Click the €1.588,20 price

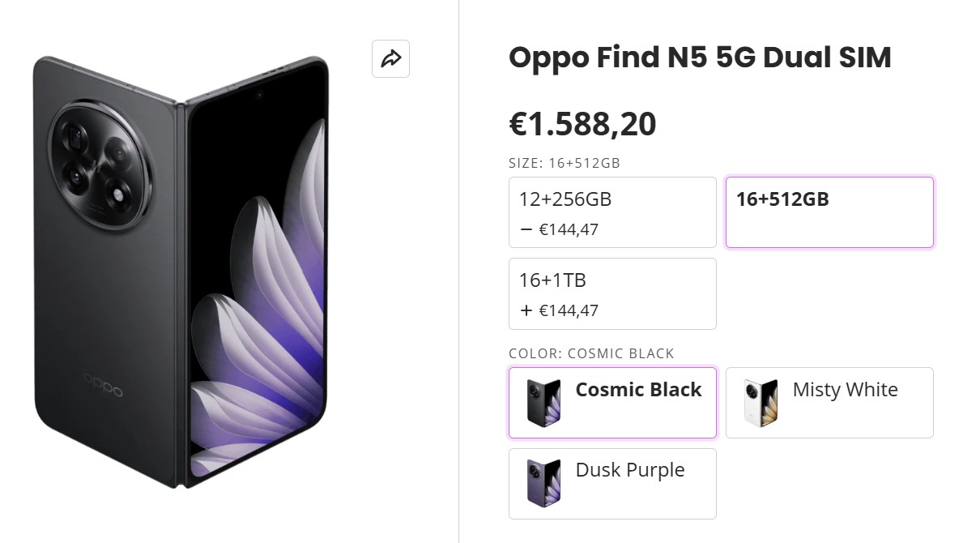pyautogui.click(x=582, y=124)
